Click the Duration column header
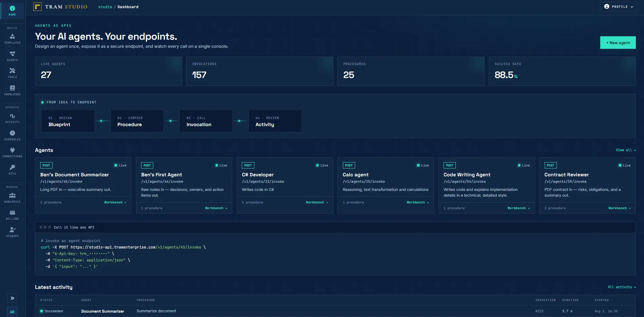 (570, 300)
